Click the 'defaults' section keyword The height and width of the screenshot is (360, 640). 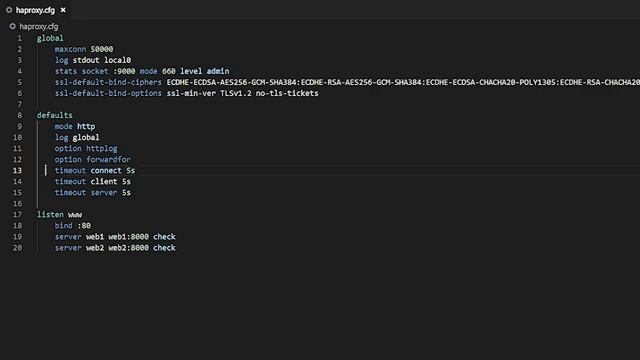(54, 116)
